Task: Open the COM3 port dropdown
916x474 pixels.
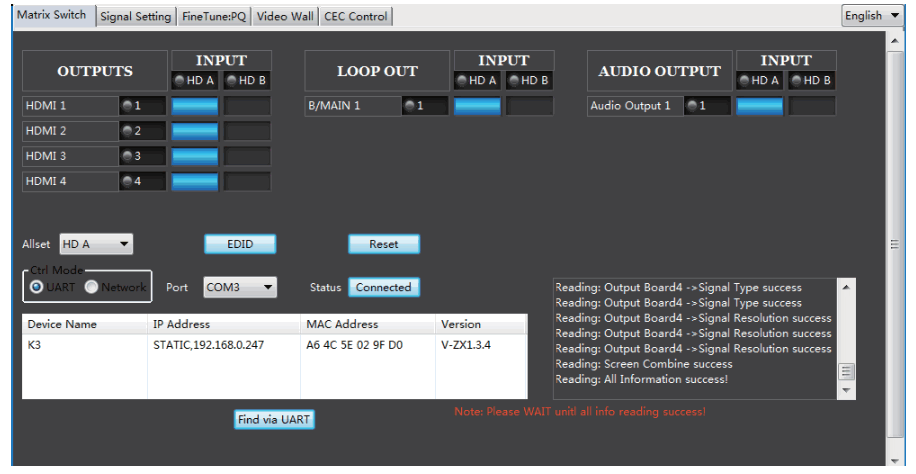Action: tap(240, 287)
